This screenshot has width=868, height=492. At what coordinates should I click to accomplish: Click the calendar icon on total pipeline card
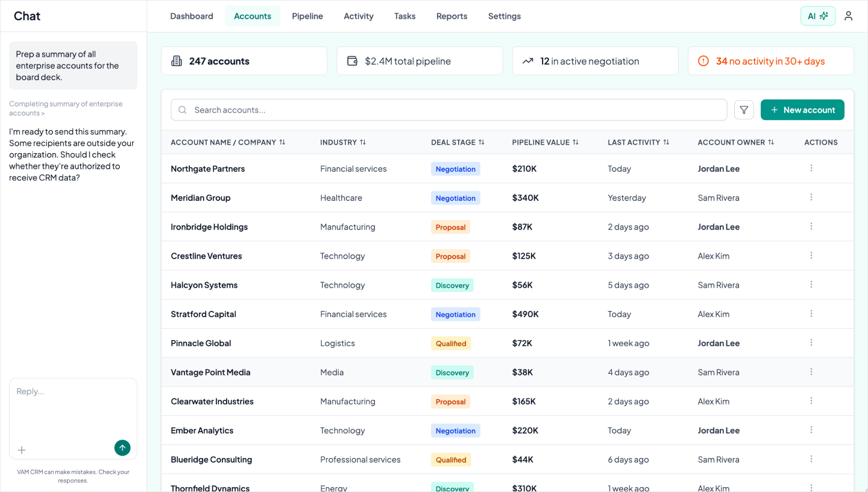[x=353, y=60]
